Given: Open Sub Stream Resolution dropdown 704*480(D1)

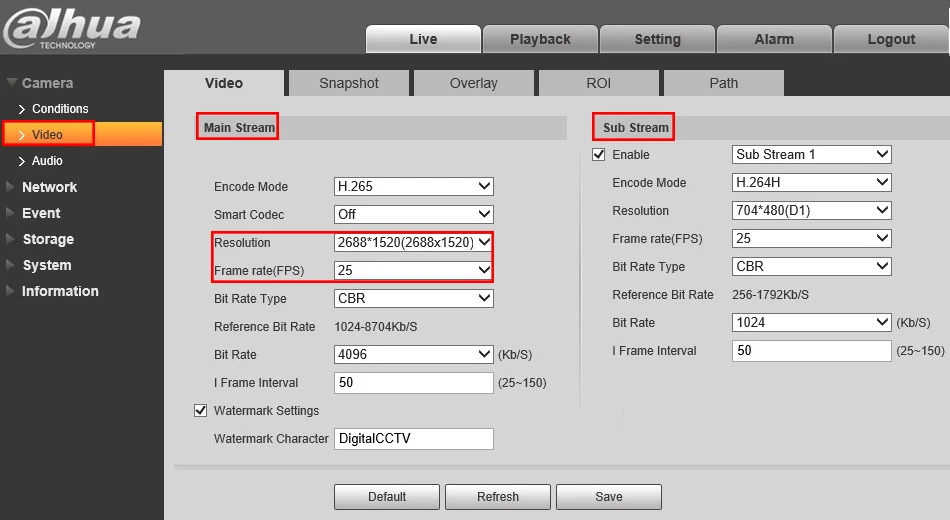Looking at the screenshot, I should coord(812,210).
